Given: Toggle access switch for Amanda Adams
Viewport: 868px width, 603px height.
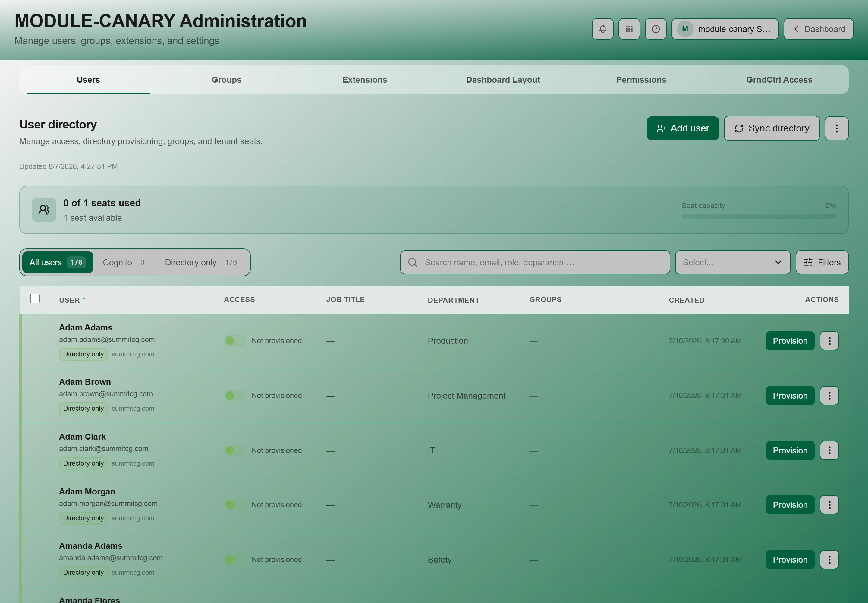Looking at the screenshot, I should click(x=235, y=560).
